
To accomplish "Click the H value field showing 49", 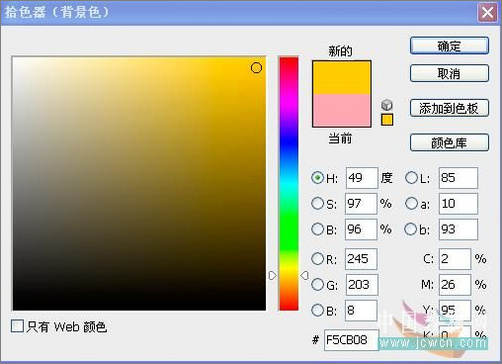I will tap(362, 178).
